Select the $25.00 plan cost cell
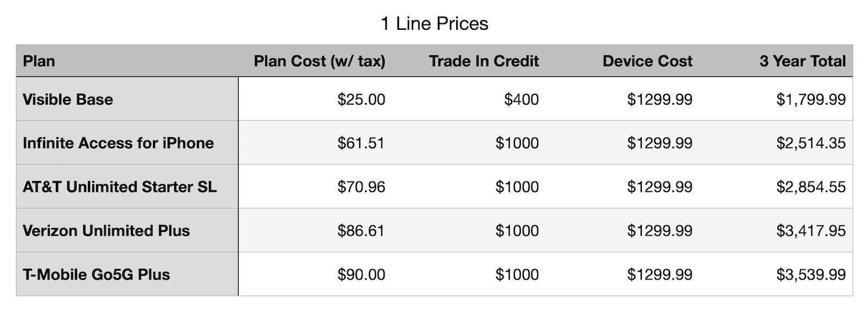 click(361, 100)
